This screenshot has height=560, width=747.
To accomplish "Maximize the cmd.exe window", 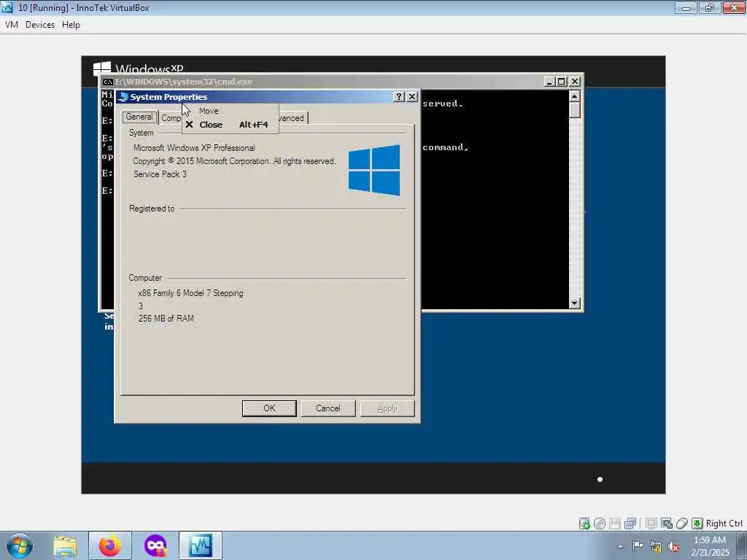I will 561,82.
